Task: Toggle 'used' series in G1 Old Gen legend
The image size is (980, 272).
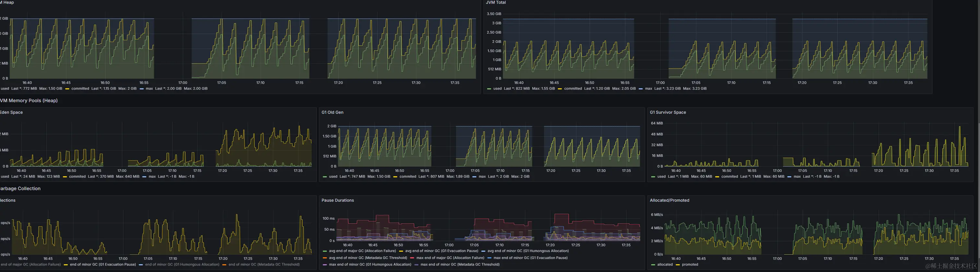Action: click(333, 177)
